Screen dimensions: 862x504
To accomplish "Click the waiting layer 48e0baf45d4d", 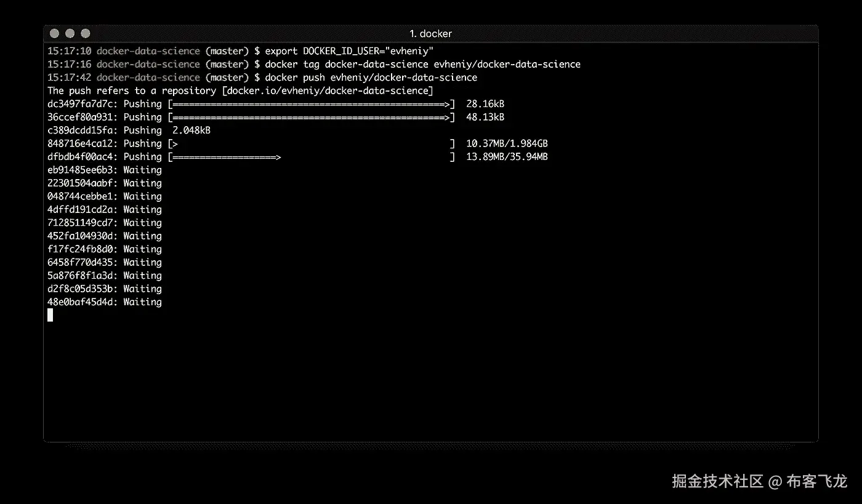I will tap(105, 302).
